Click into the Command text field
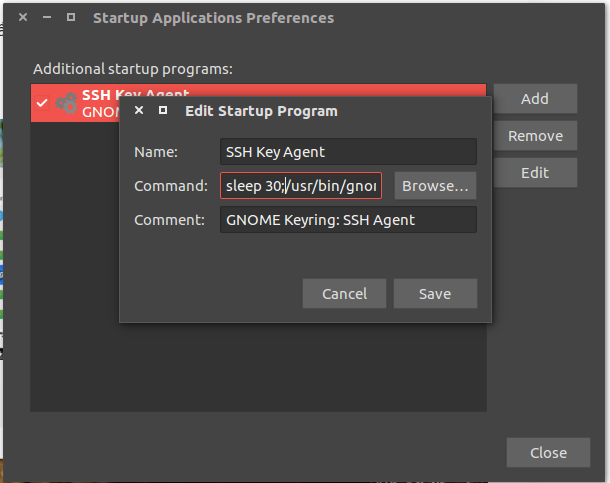The width and height of the screenshot is (610, 483). [x=300, y=186]
